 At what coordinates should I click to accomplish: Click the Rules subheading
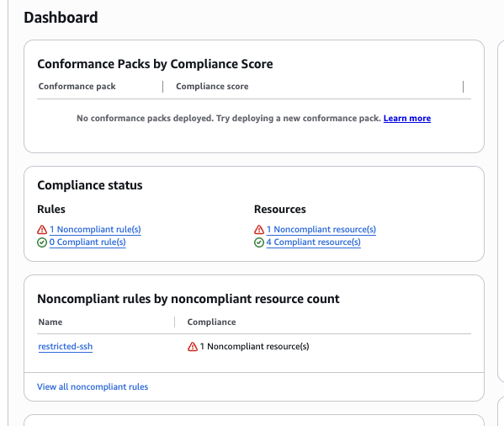coord(51,209)
